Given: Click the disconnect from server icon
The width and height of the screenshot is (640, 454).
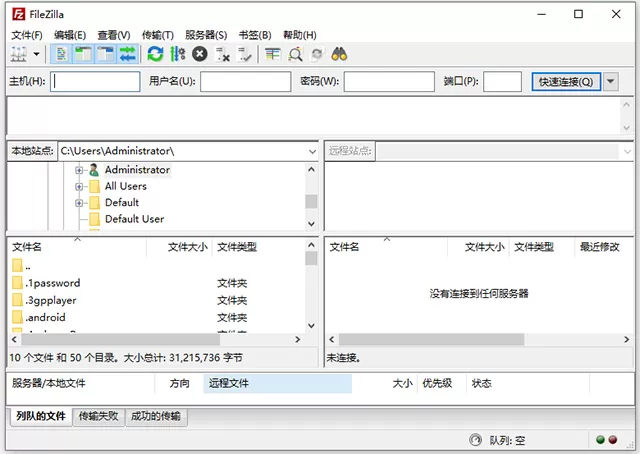Looking at the screenshot, I should (222, 54).
